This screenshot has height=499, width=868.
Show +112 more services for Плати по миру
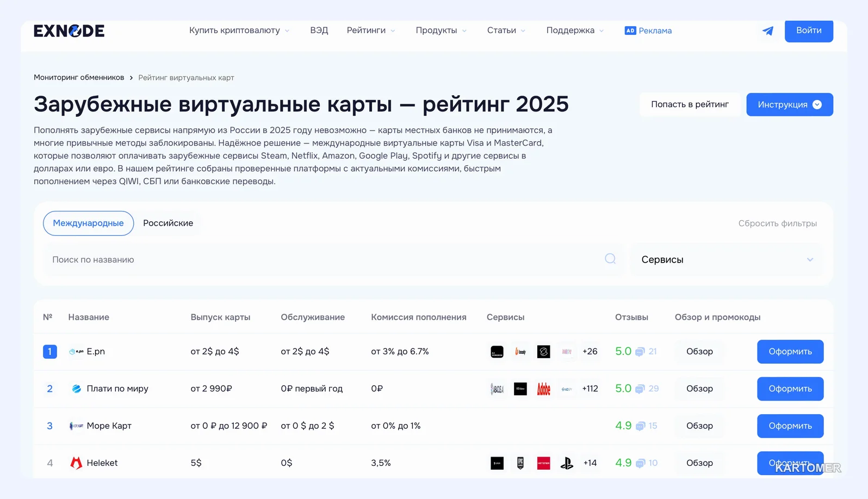tap(590, 389)
